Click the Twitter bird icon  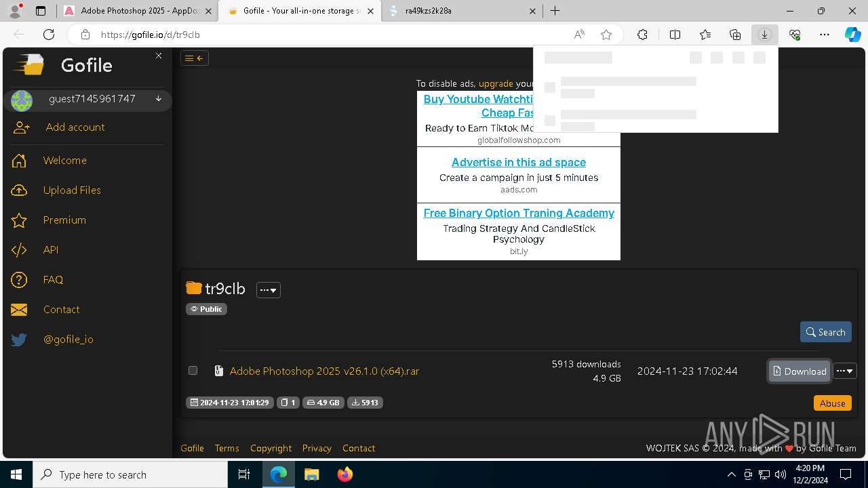[19, 340]
